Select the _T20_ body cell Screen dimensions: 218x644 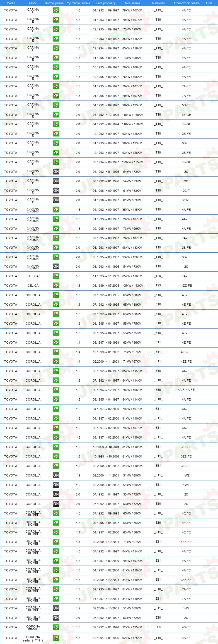click(x=158, y=276)
